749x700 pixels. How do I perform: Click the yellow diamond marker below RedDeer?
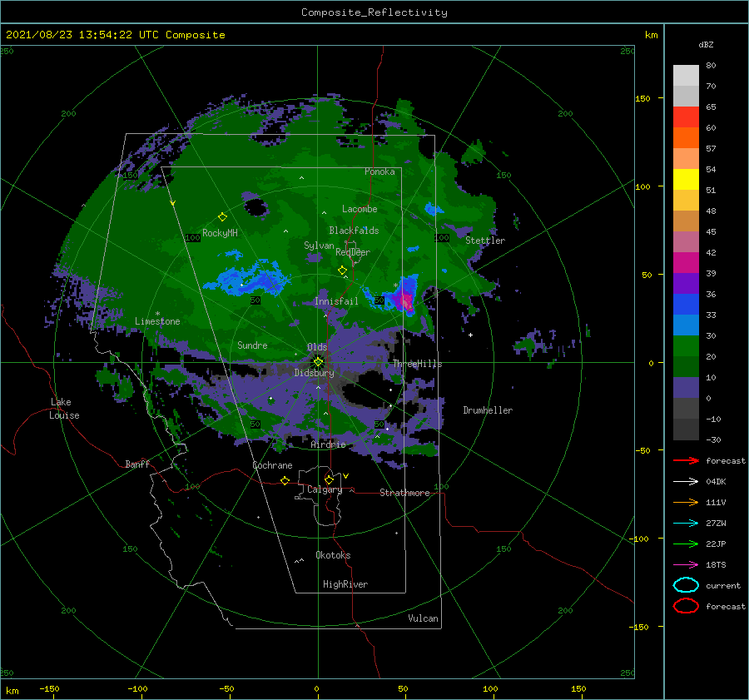point(342,270)
